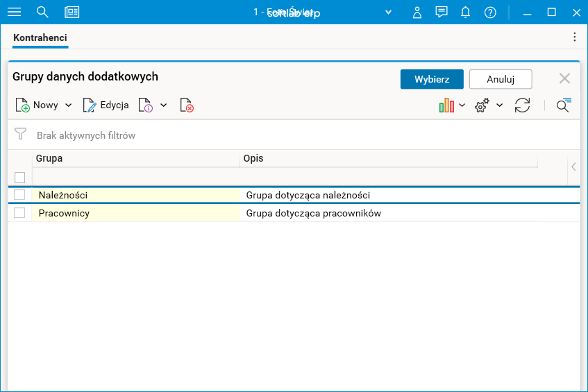Refresh the groups list
This screenshot has height=392, width=588.
click(522, 105)
